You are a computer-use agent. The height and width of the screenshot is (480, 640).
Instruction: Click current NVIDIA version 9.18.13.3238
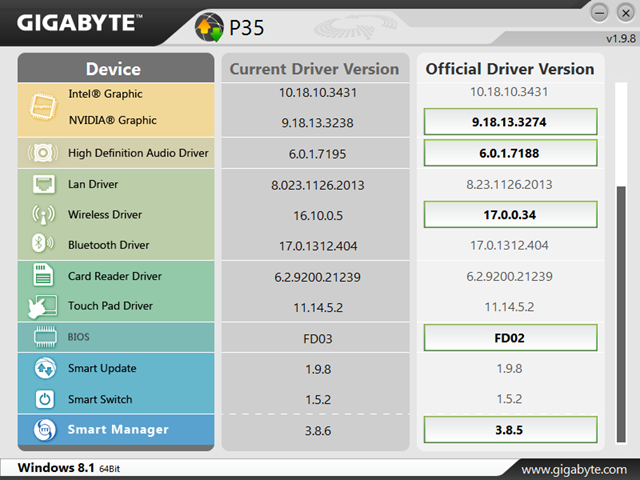click(318, 123)
